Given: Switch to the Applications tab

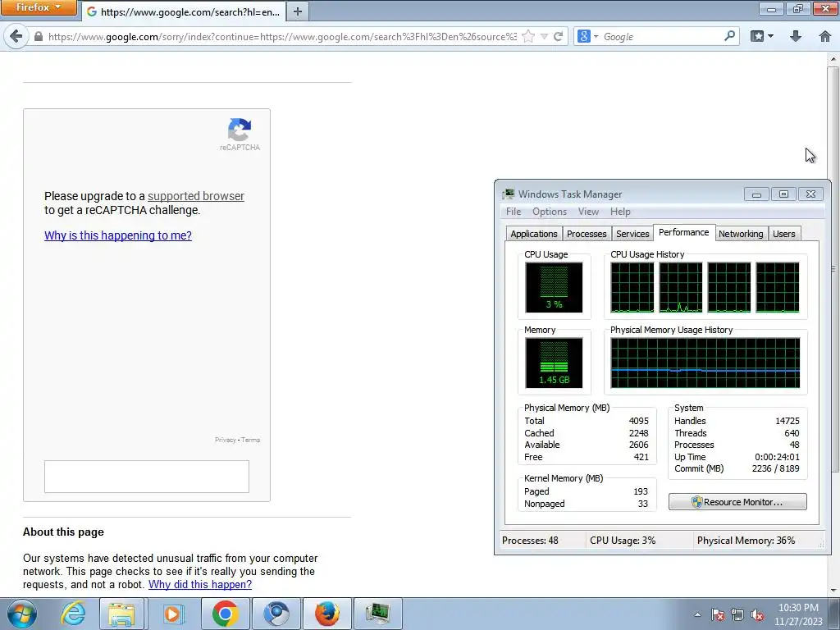Looking at the screenshot, I should tap(533, 234).
